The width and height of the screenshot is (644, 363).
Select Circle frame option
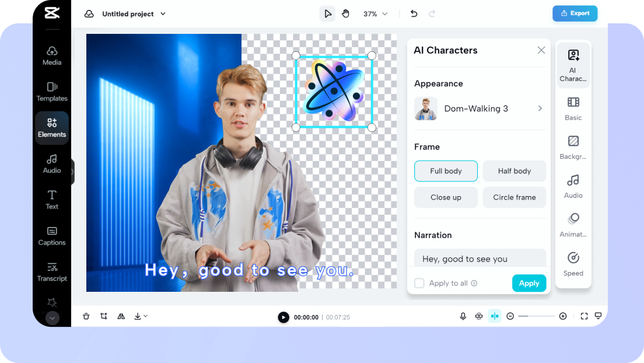point(514,197)
